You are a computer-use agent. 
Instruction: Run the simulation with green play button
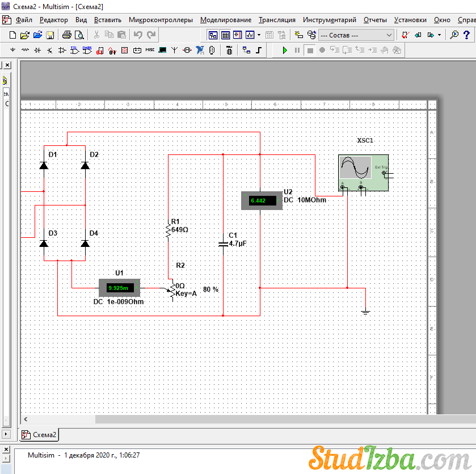pos(285,51)
